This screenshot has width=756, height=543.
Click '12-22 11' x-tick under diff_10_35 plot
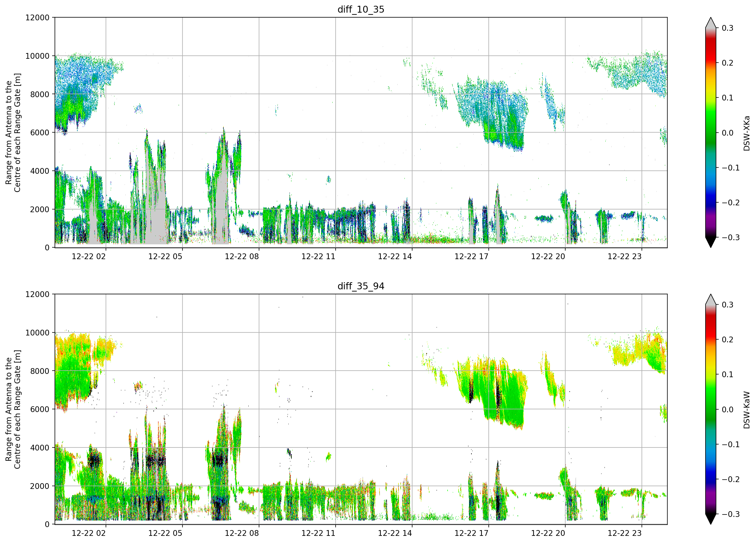tap(318, 256)
